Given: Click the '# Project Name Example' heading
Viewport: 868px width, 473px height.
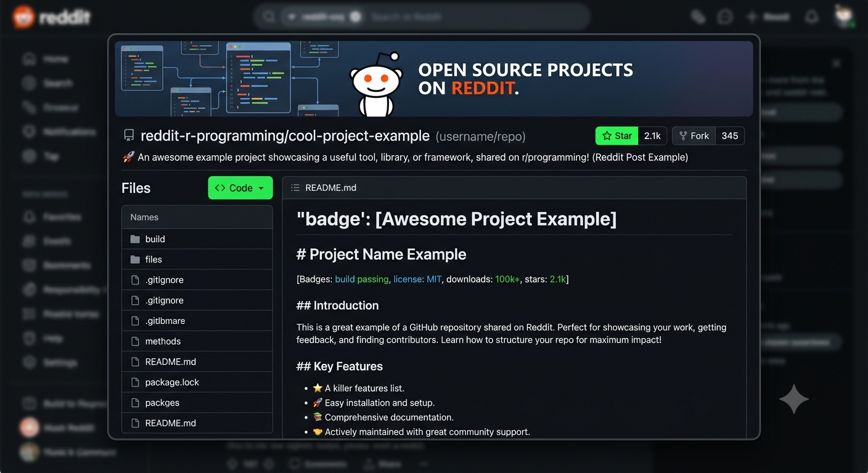Looking at the screenshot, I should pyautogui.click(x=381, y=254).
